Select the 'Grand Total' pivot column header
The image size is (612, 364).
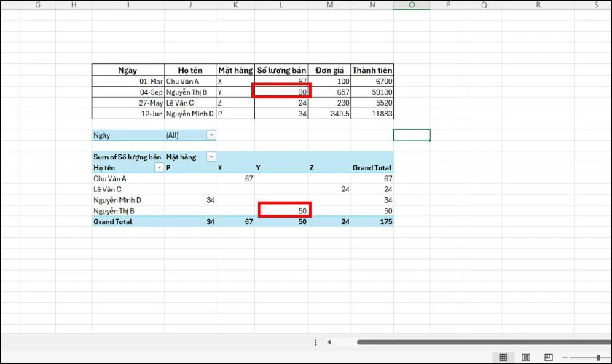pyautogui.click(x=372, y=167)
